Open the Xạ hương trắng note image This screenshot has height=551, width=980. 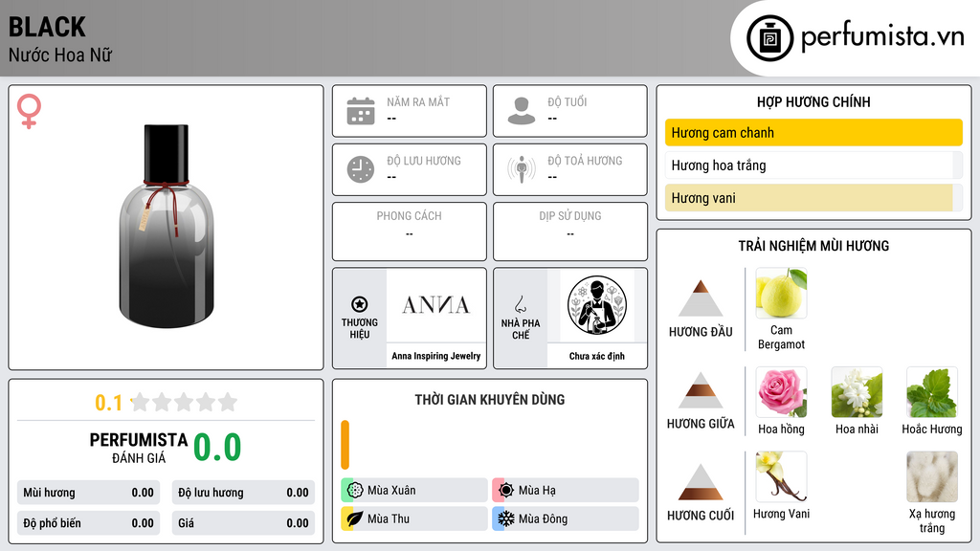pos(932,476)
